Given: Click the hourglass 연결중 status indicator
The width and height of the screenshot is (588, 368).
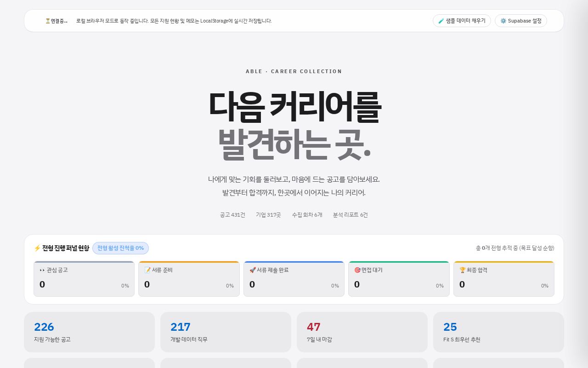Looking at the screenshot, I should 56,21.
